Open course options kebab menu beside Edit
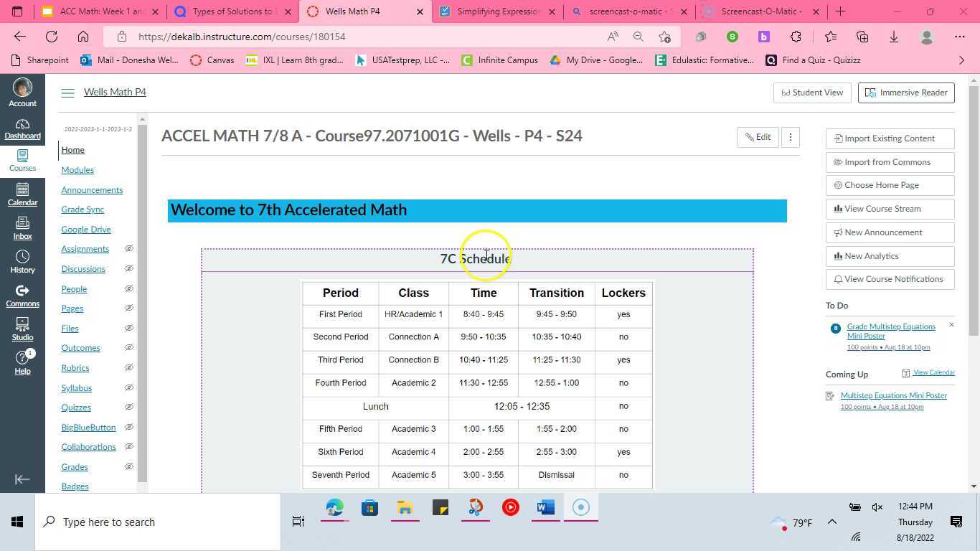 click(x=791, y=137)
